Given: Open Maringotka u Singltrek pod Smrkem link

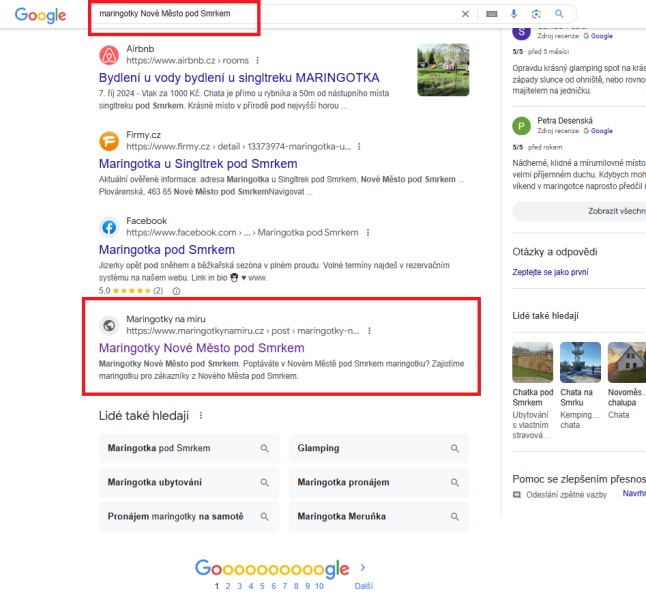Looking at the screenshot, I should [198, 164].
